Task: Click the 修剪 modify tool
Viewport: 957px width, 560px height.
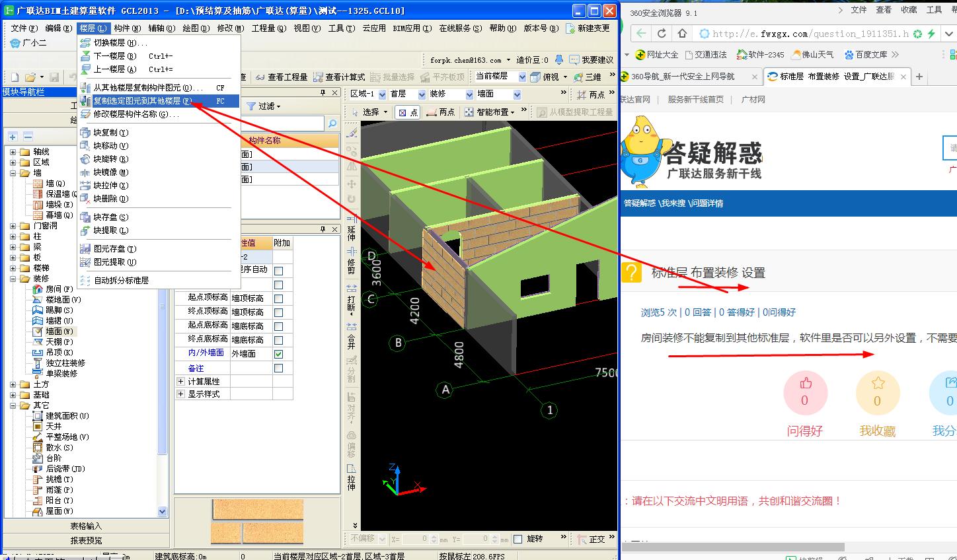Action: coord(352,260)
